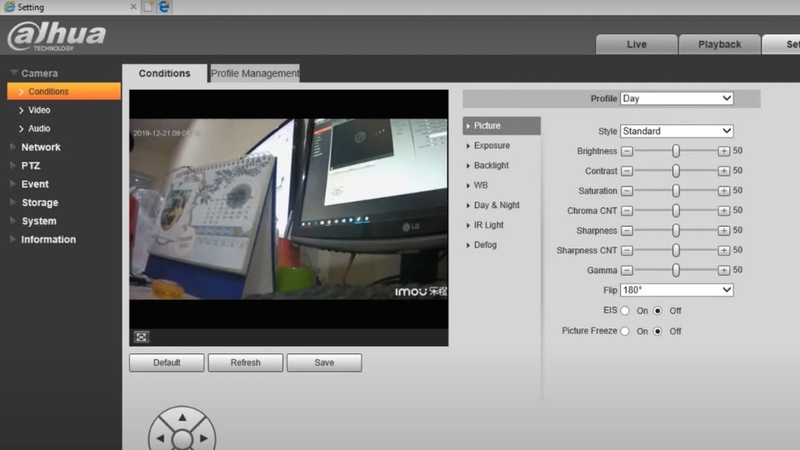Open the Playback tab
The width and height of the screenshot is (800, 450).
(x=719, y=44)
